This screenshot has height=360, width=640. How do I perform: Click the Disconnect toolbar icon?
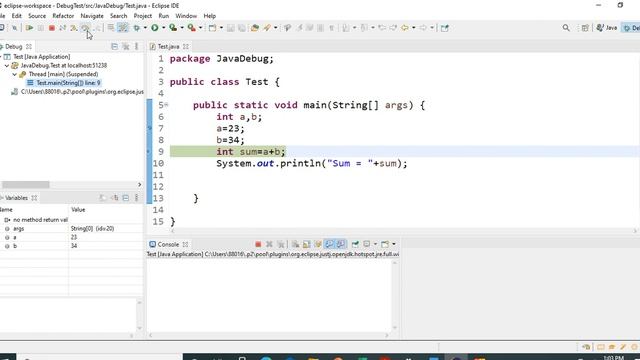point(62,28)
